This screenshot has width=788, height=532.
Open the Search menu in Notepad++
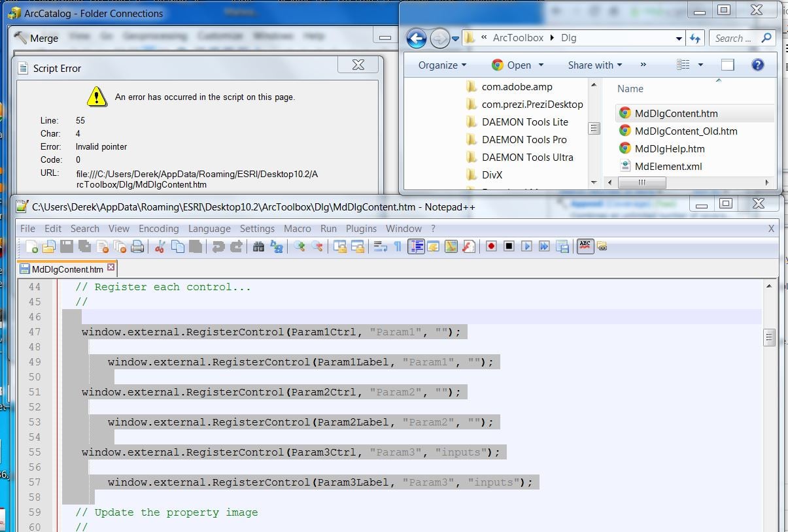pyautogui.click(x=85, y=229)
